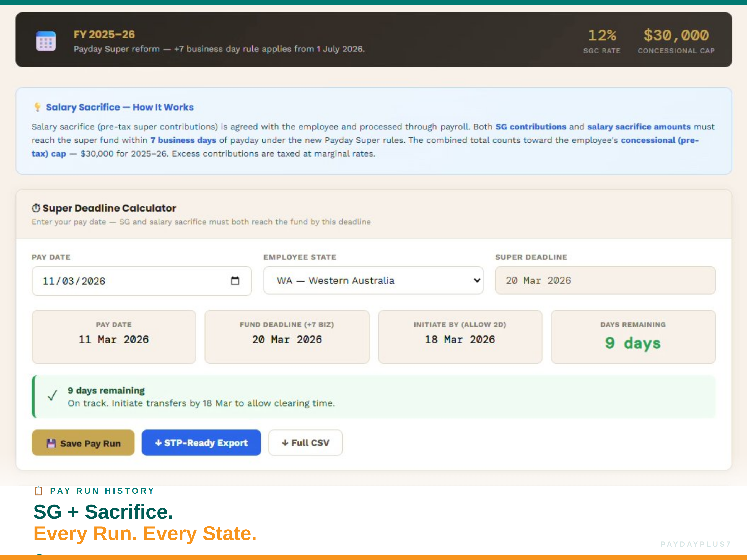Click the stopwatch icon next to Super Deadline Calculator
Image resolution: width=747 pixels, height=560 pixels.
click(36, 208)
